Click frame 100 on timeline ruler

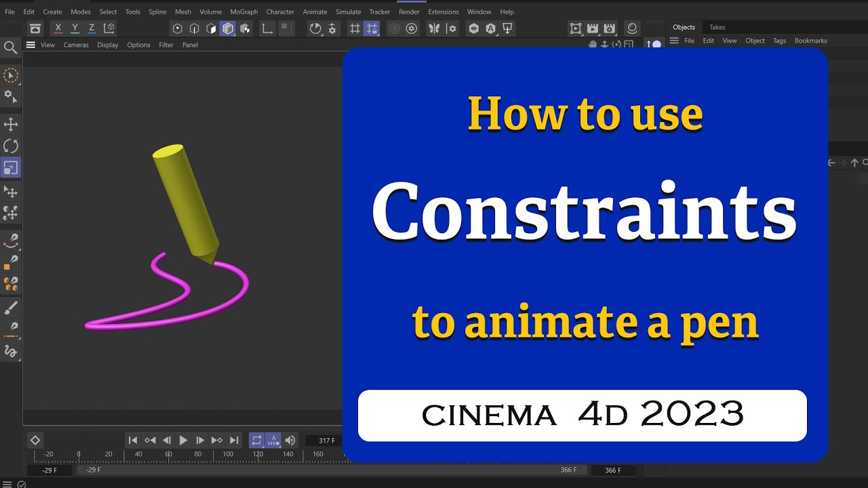pyautogui.click(x=228, y=454)
